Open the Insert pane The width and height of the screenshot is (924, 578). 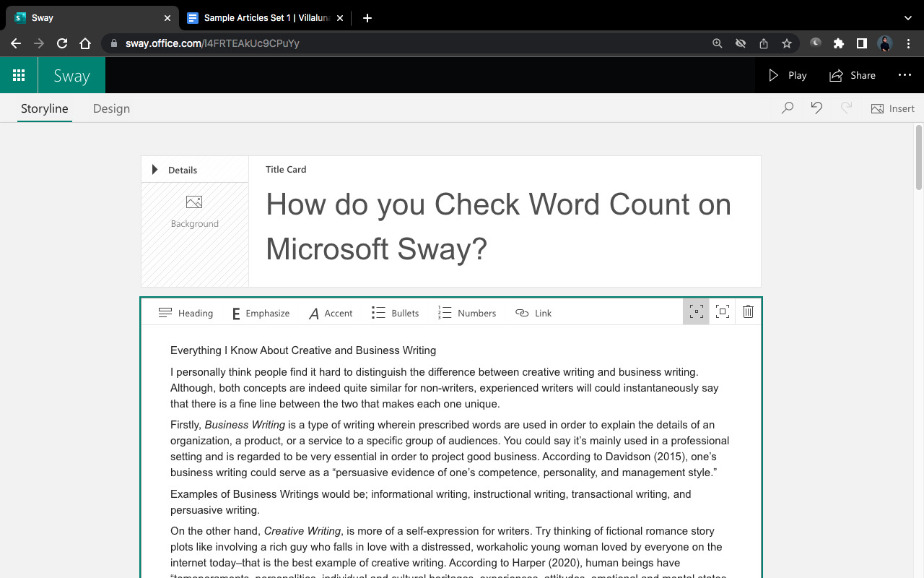(x=893, y=108)
